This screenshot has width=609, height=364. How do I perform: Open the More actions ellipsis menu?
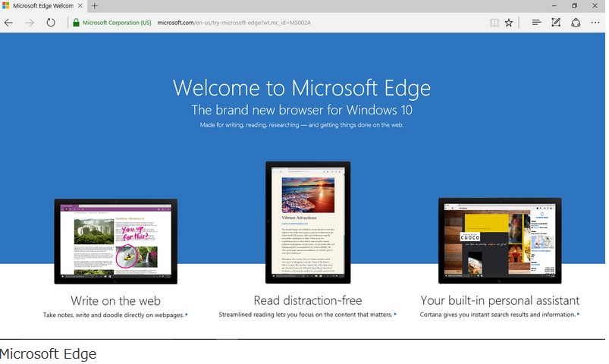click(x=595, y=23)
